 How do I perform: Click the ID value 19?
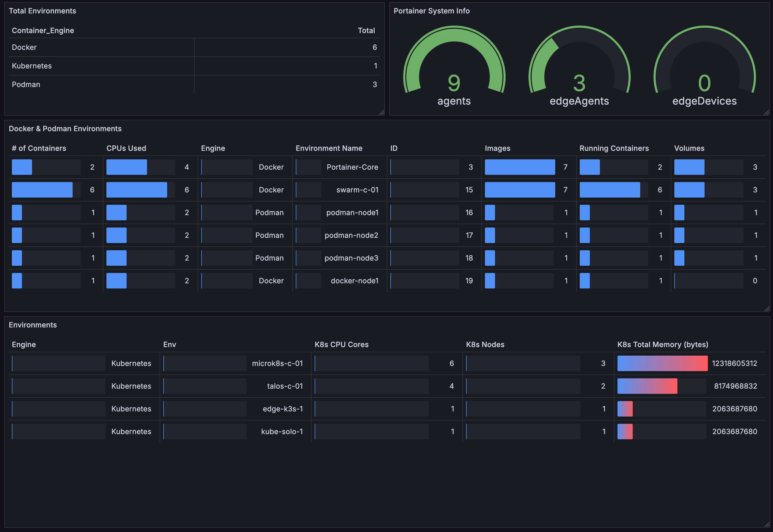click(x=469, y=281)
